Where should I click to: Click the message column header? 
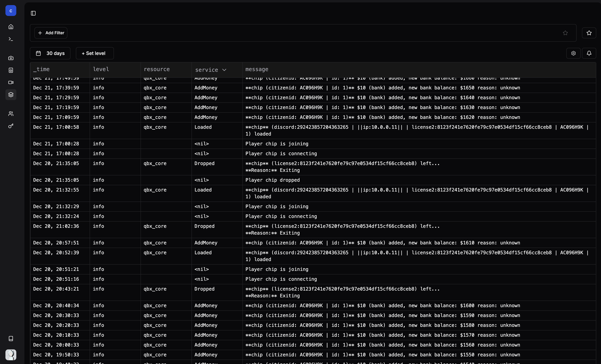[257, 69]
